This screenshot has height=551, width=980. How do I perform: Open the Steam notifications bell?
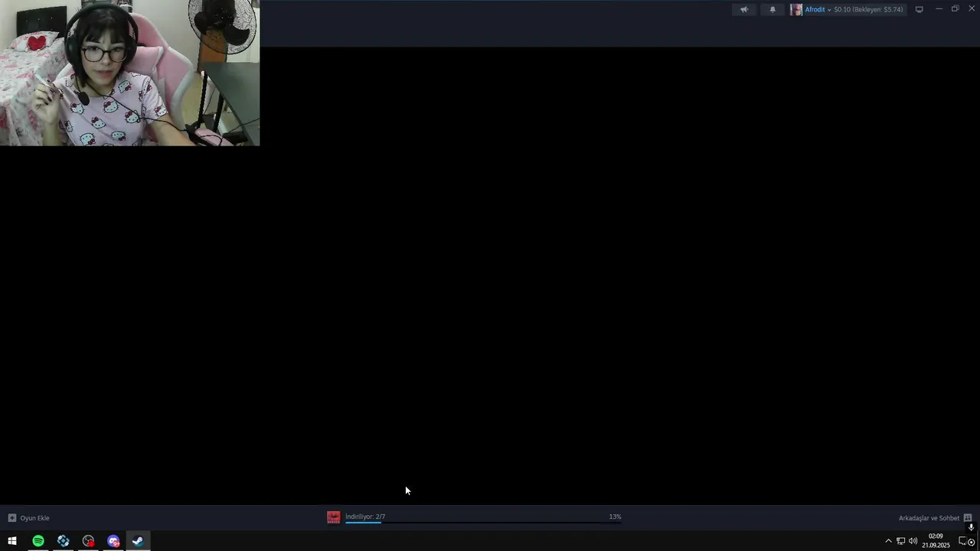pyautogui.click(x=773, y=10)
